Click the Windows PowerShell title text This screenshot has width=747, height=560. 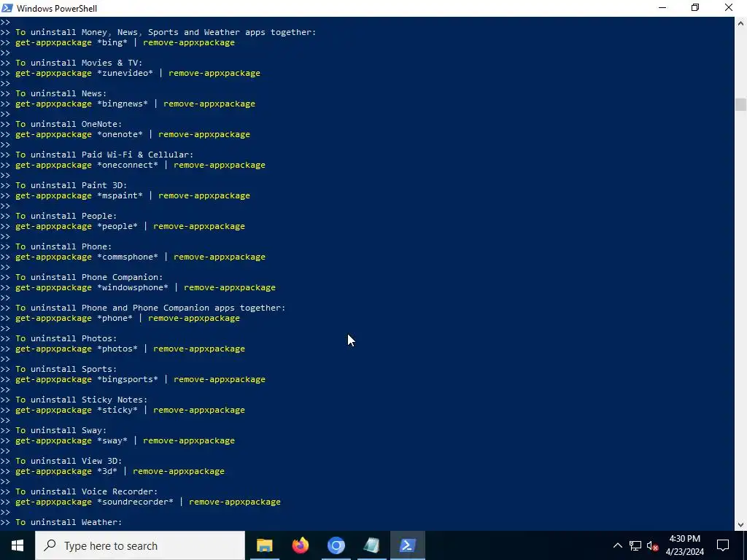point(57,9)
